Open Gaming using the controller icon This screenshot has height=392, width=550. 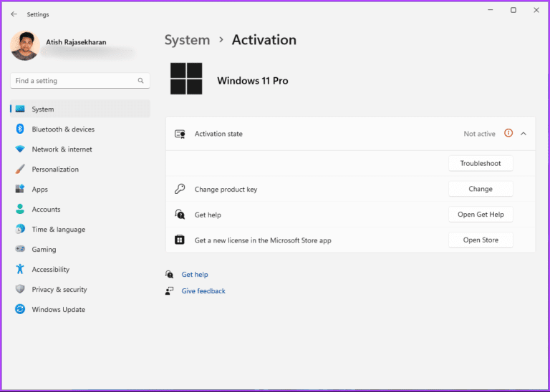(x=19, y=250)
